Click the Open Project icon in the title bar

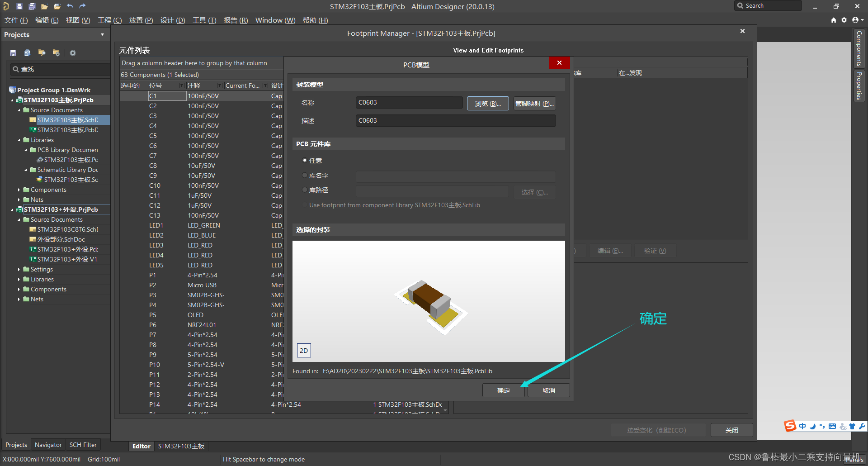click(57, 6)
